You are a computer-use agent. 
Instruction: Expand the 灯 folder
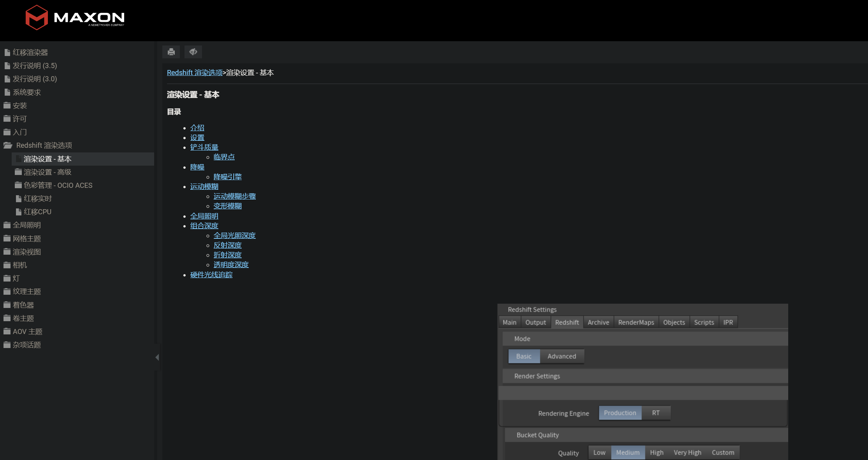pyautogui.click(x=16, y=278)
